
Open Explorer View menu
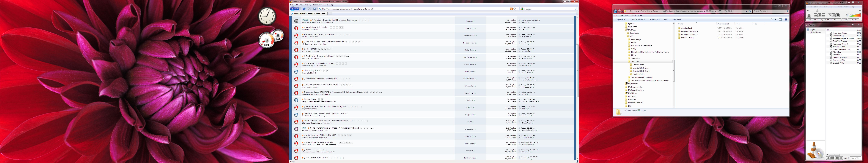[x=627, y=16]
